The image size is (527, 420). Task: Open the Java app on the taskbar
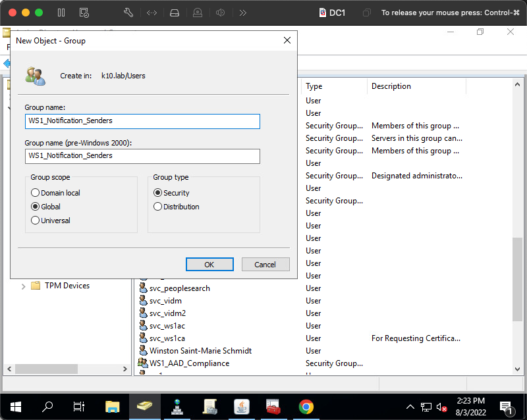point(242,407)
